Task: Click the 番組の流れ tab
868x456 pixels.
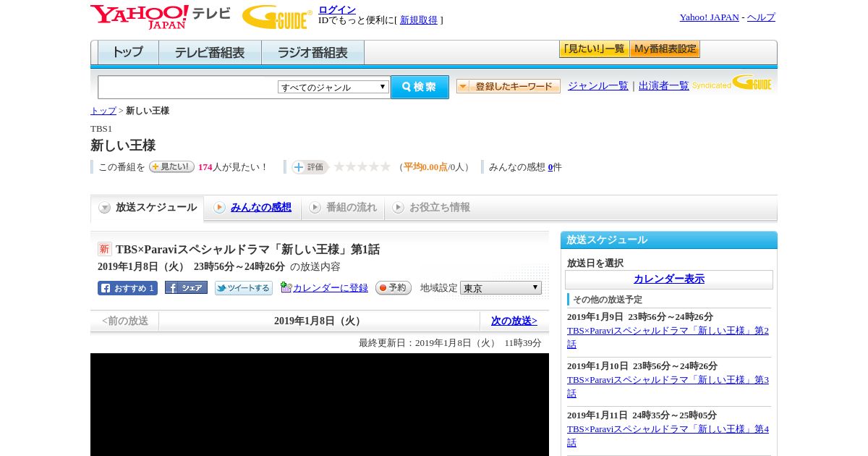Action: (351, 208)
